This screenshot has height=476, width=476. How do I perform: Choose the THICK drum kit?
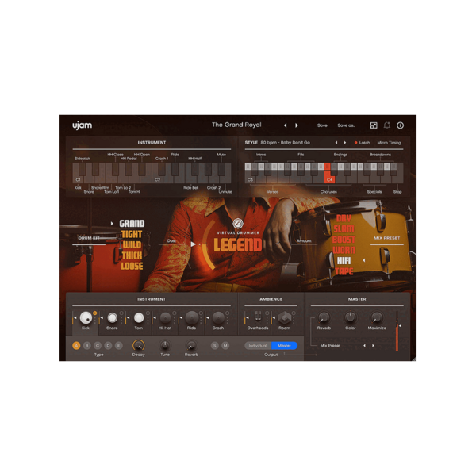pos(132,255)
